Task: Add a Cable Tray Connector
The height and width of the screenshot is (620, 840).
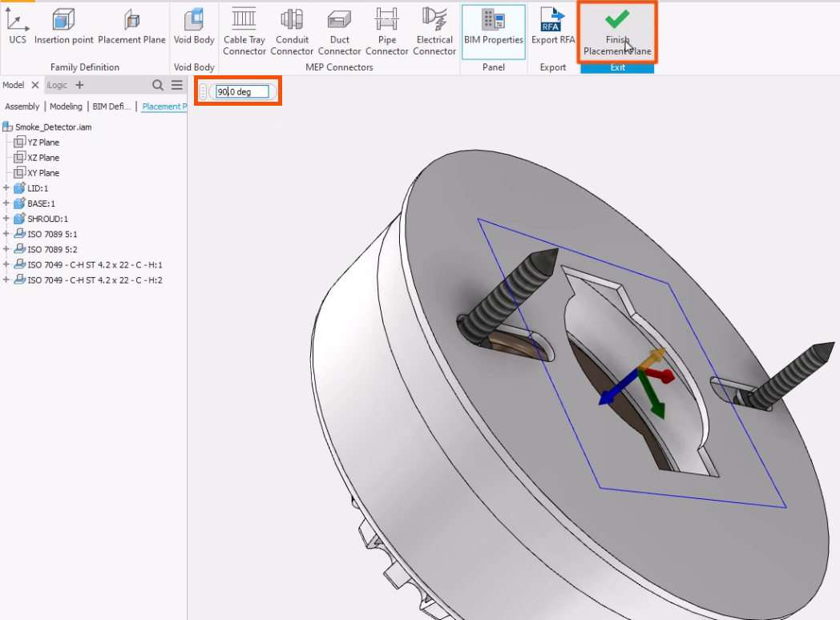Action: 244,31
